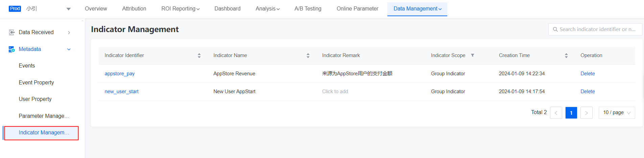Sort by Indicator Name column arrows

pyautogui.click(x=308, y=56)
